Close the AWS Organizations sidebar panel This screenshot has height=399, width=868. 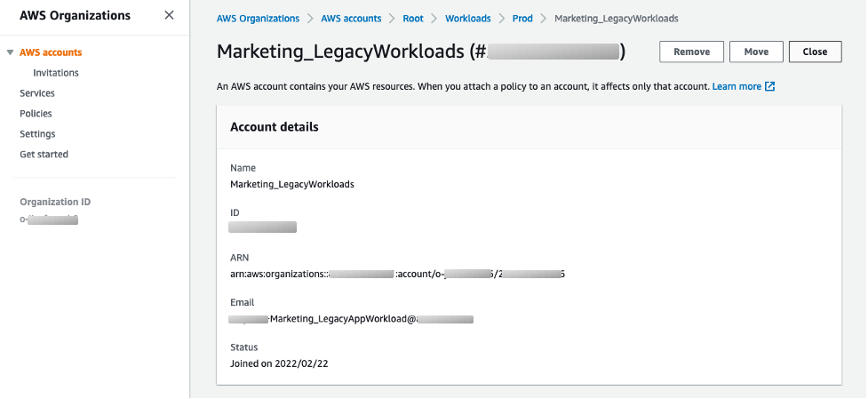(x=170, y=15)
